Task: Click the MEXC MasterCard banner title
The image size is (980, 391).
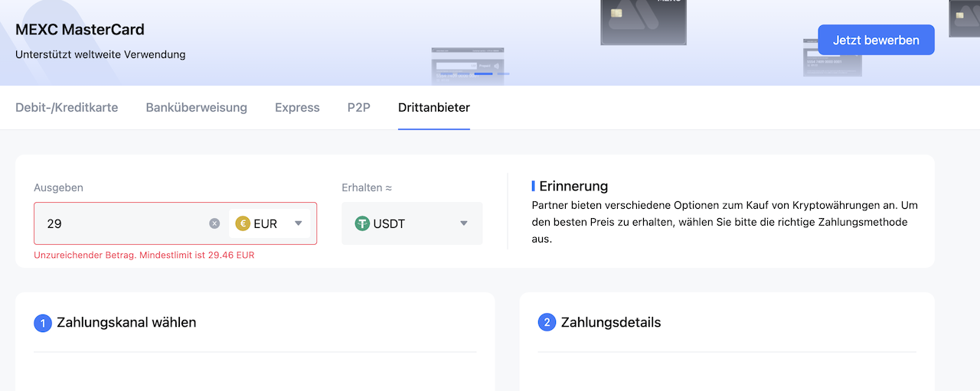Action: pos(80,30)
